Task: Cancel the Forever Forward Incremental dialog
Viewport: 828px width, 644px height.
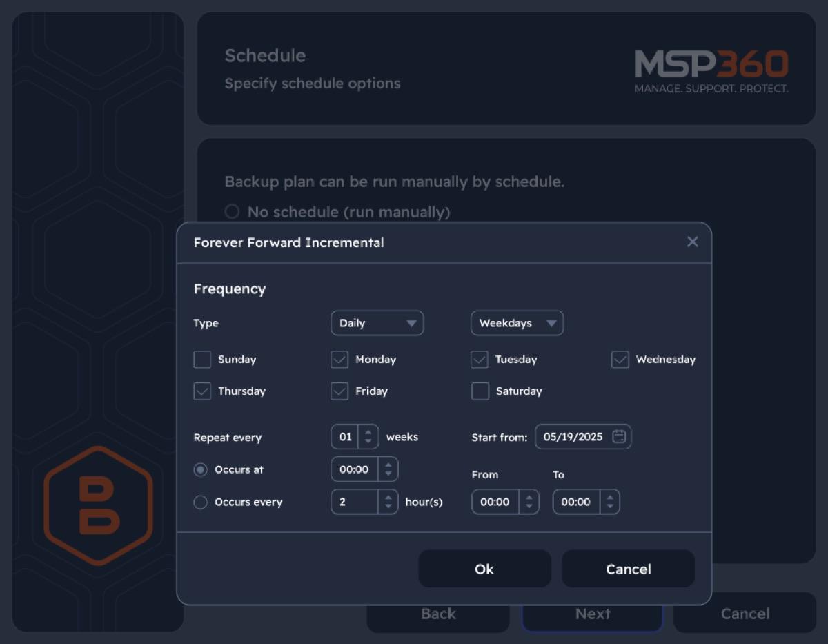Action: click(629, 569)
